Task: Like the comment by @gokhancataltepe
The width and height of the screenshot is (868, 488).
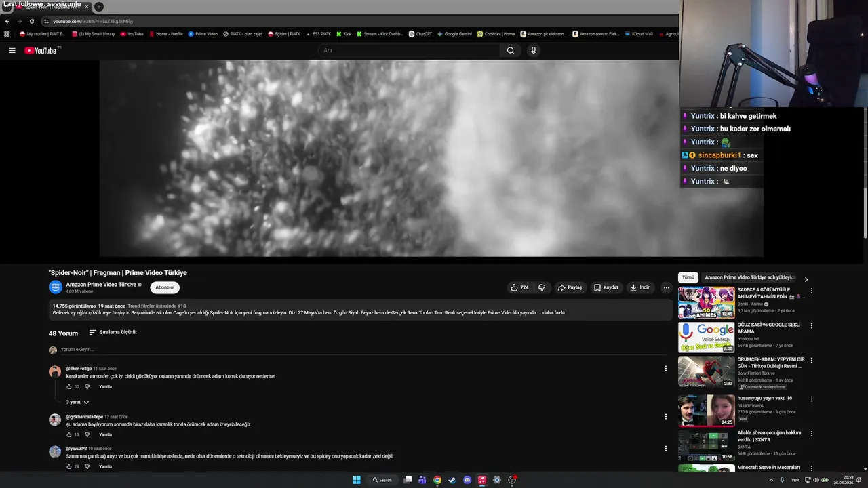Action: (69, 434)
